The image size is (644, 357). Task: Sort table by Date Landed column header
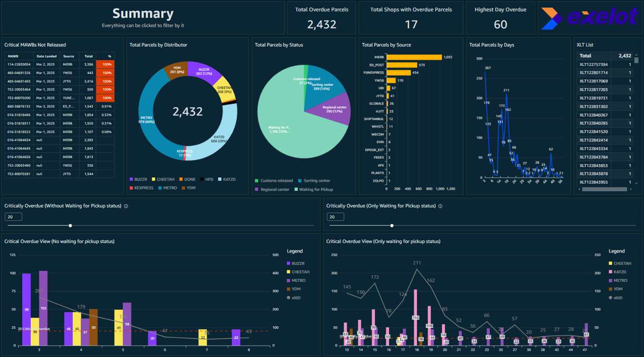[x=47, y=56]
